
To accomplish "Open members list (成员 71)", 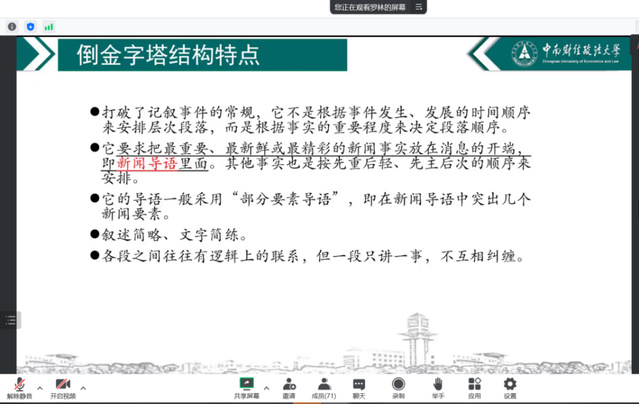I will 323,386.
